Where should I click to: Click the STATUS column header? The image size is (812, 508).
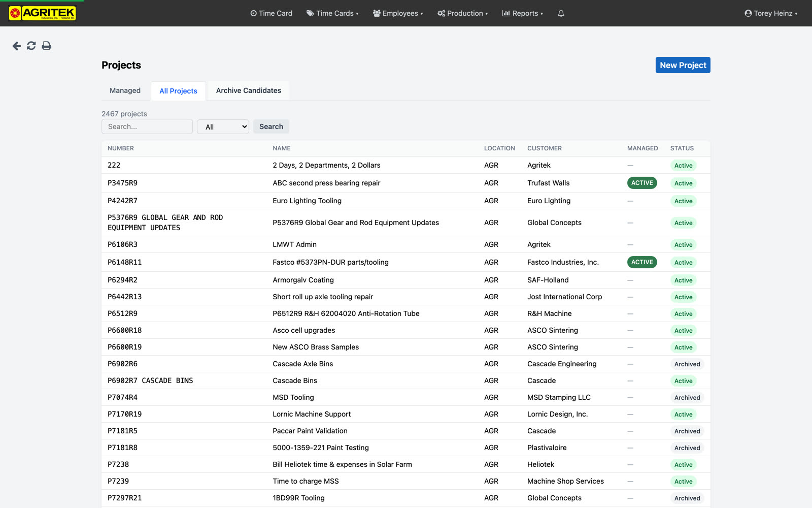(x=682, y=148)
